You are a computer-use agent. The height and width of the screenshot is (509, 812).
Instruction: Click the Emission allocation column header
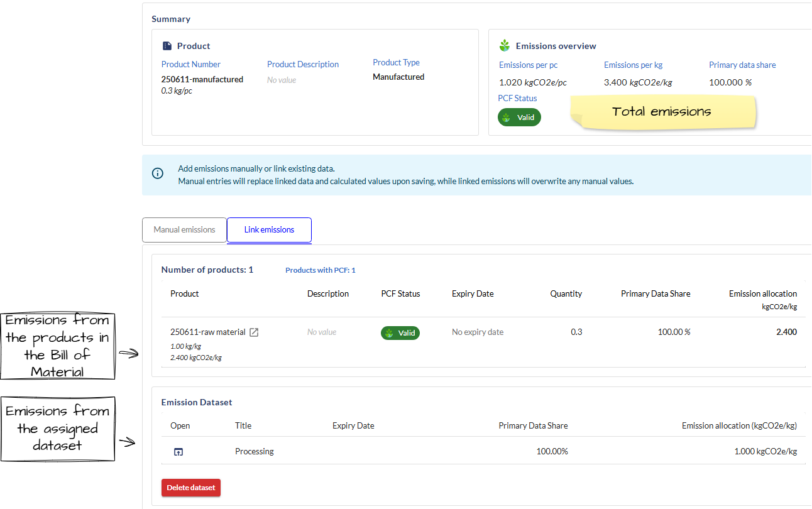(x=762, y=293)
